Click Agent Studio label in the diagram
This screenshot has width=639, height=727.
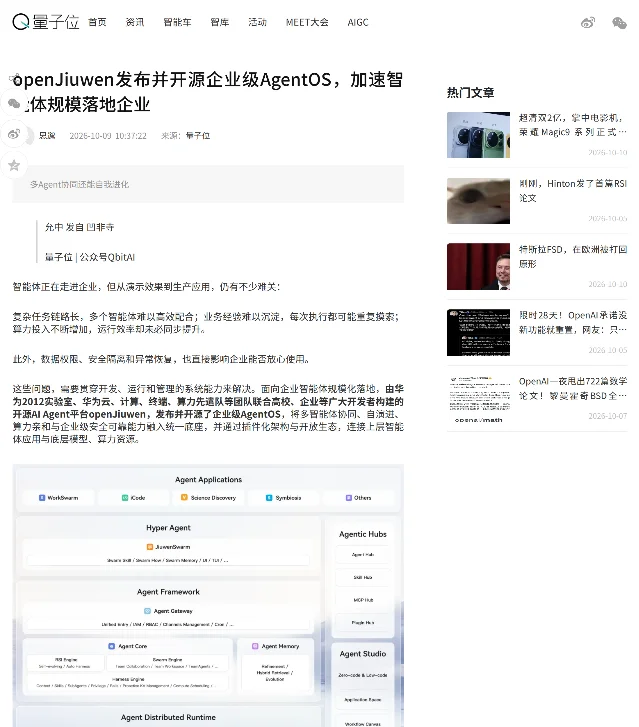[x=363, y=654]
